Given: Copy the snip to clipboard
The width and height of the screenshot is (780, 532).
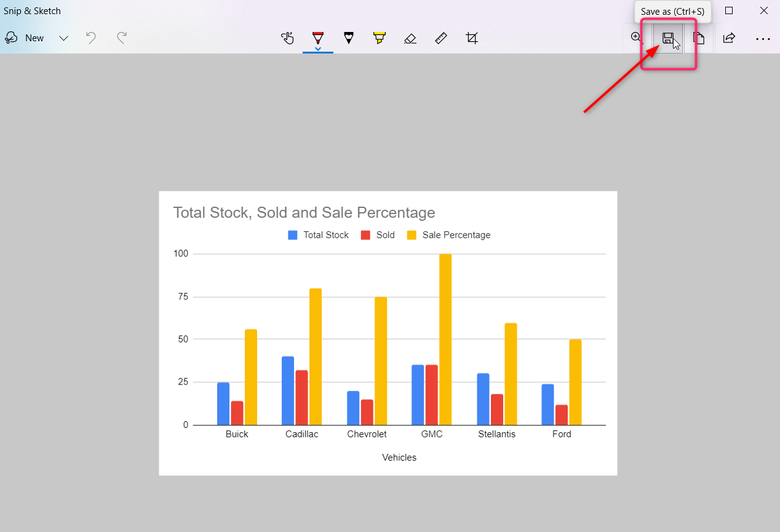Looking at the screenshot, I should (x=699, y=38).
